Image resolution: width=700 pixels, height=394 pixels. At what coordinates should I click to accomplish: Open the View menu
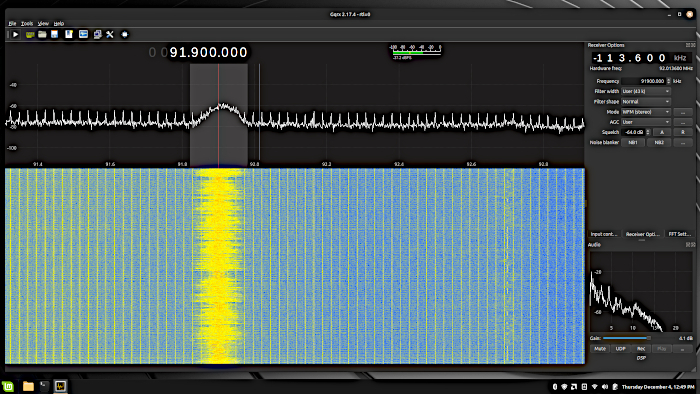click(43, 24)
